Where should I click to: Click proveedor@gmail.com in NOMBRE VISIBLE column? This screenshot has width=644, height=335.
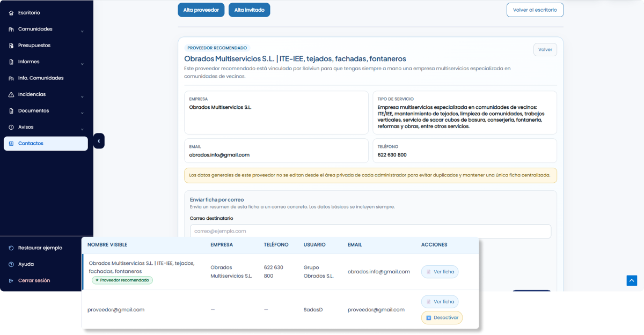click(x=116, y=310)
